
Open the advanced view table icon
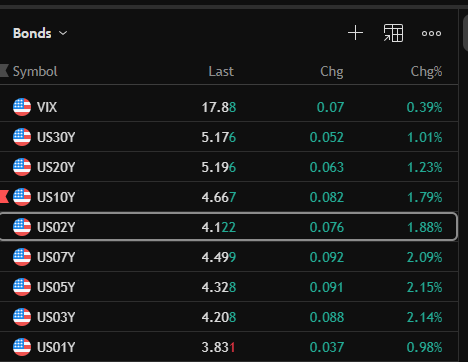pos(393,33)
